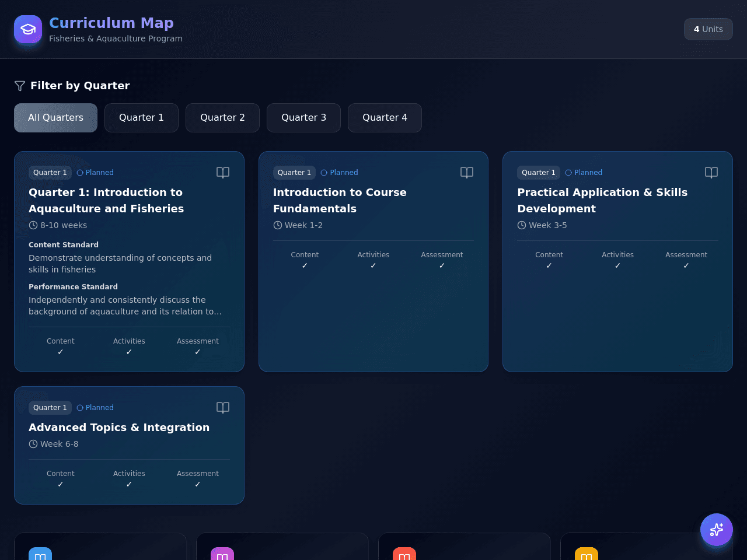Click the Week 3-5 duration text
The height and width of the screenshot is (560, 747).
(x=548, y=225)
